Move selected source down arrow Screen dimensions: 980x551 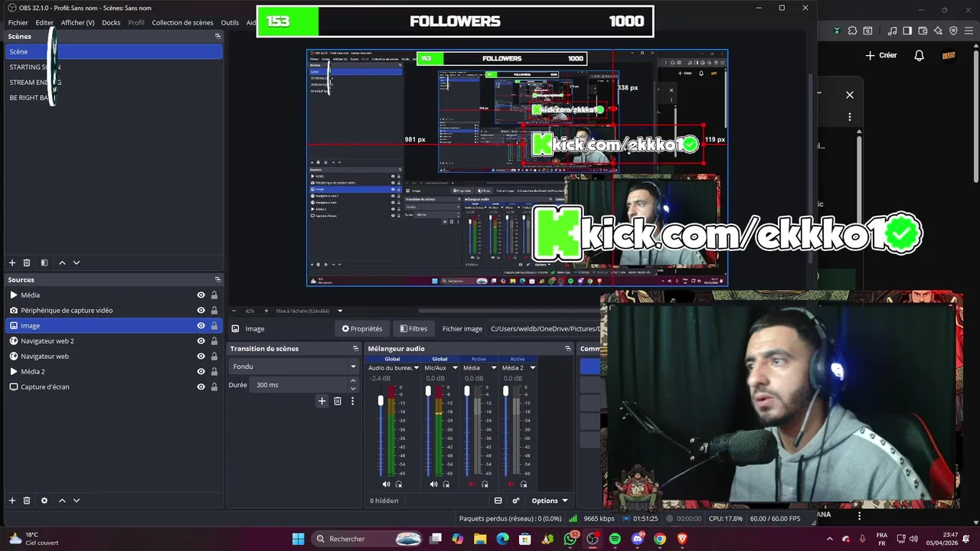point(76,500)
